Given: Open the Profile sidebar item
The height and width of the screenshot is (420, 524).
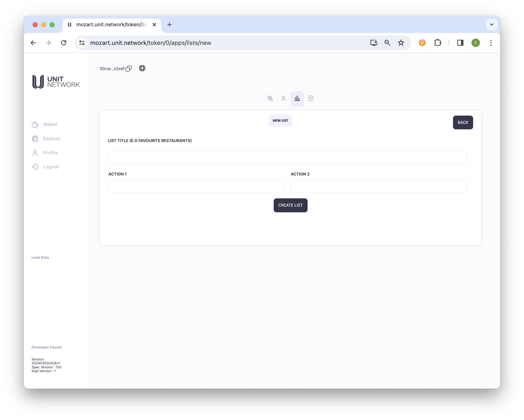Looking at the screenshot, I should click(x=50, y=153).
